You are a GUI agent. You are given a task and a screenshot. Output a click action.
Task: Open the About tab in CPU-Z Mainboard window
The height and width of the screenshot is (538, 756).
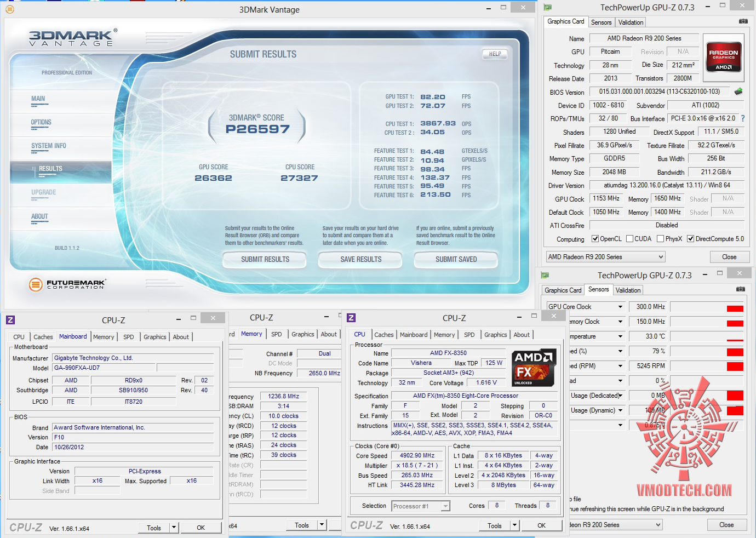coord(181,337)
